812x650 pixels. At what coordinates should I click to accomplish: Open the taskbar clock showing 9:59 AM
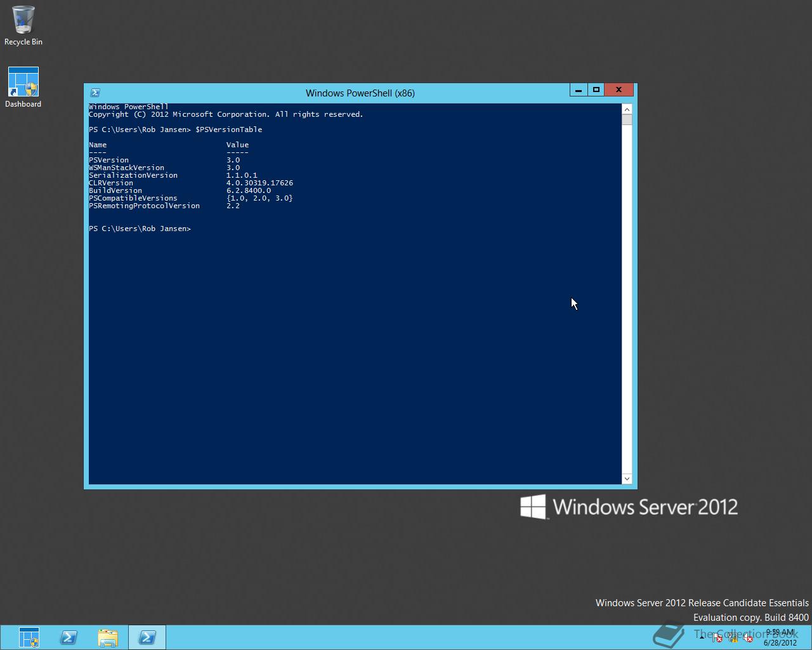click(780, 637)
